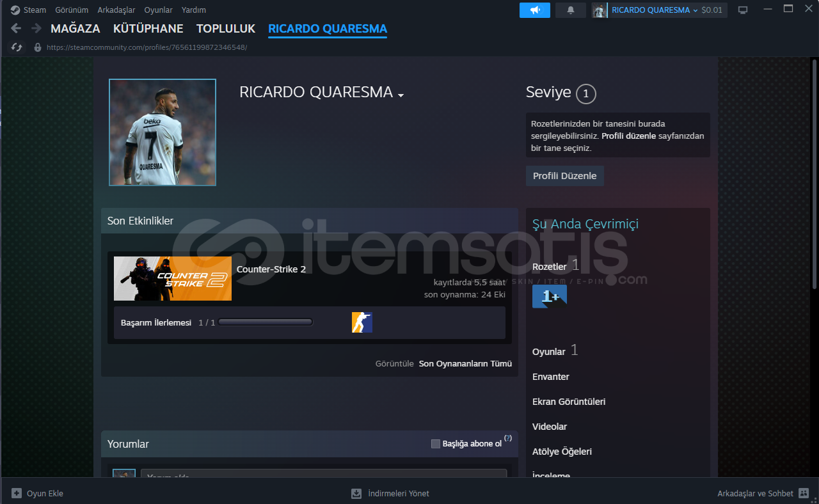Open the friends list icon at bottom right

click(x=804, y=493)
